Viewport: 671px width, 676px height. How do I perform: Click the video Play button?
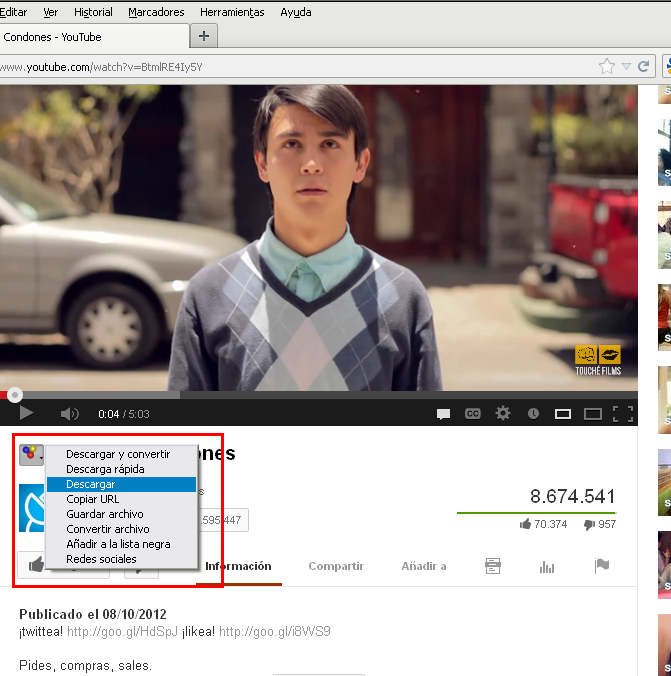tap(26, 413)
